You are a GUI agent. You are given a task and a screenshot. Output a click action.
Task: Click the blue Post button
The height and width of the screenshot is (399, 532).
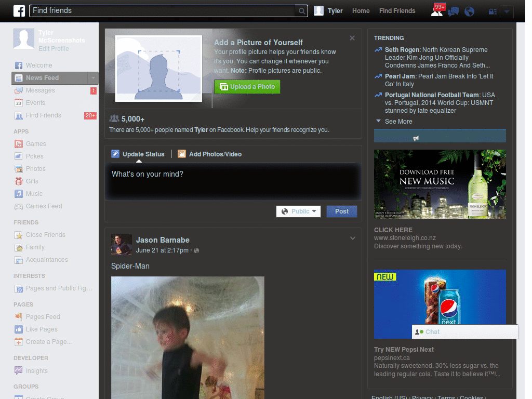342,211
